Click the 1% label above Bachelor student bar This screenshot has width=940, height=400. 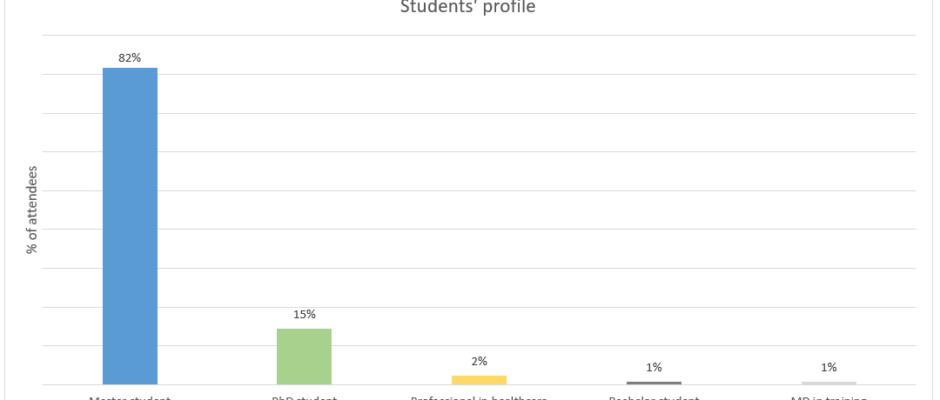tap(654, 367)
